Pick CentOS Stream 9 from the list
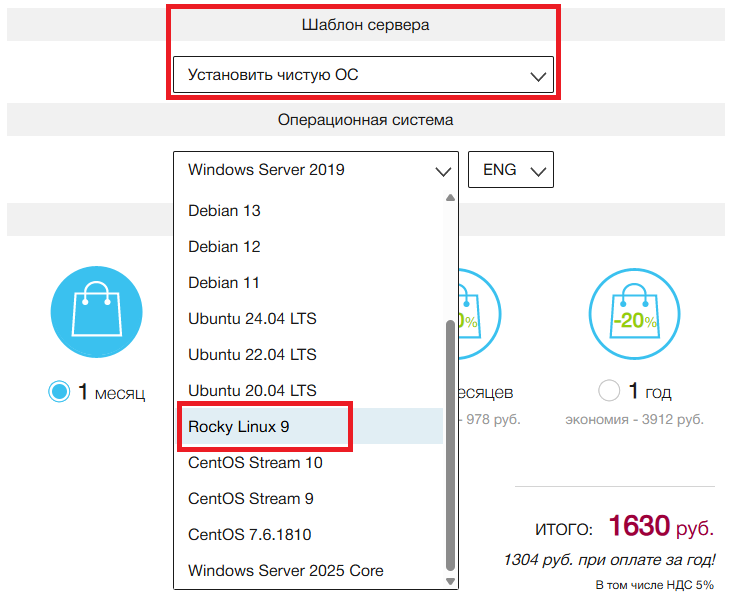Image resolution: width=735 pixels, height=600 pixels. point(308,499)
